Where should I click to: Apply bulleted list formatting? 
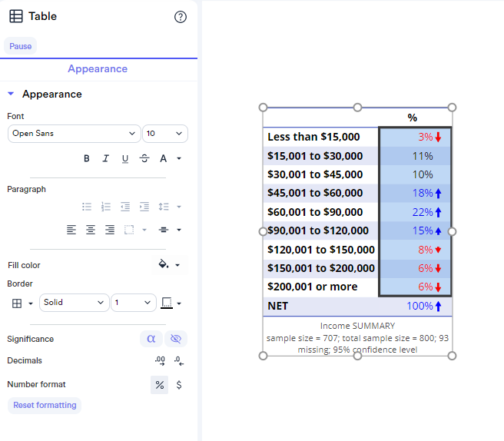(x=87, y=207)
